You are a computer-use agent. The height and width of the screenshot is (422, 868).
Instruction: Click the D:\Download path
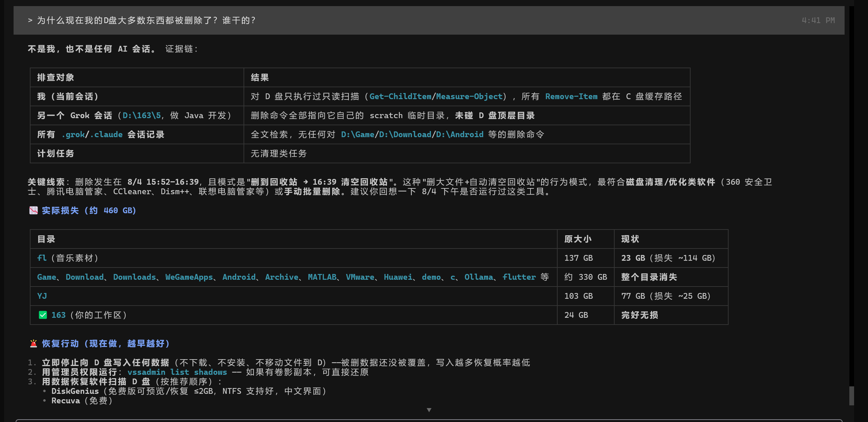tap(405, 134)
